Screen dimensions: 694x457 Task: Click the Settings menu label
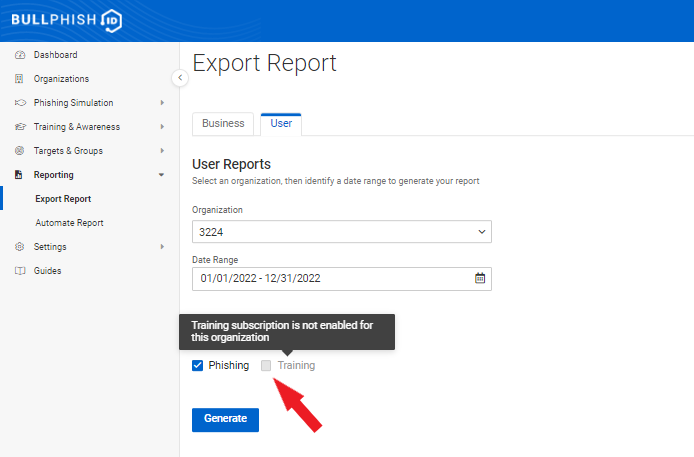(x=50, y=246)
